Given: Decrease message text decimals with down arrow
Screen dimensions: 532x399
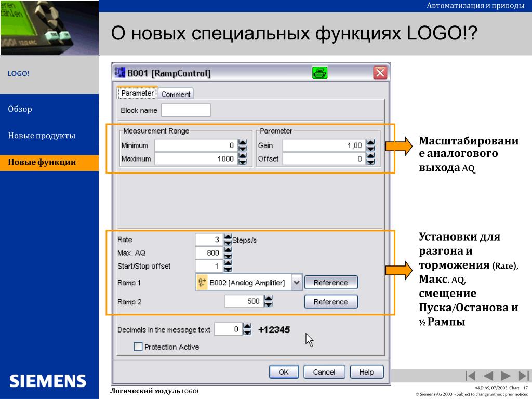Looking at the screenshot, I should (247, 332).
